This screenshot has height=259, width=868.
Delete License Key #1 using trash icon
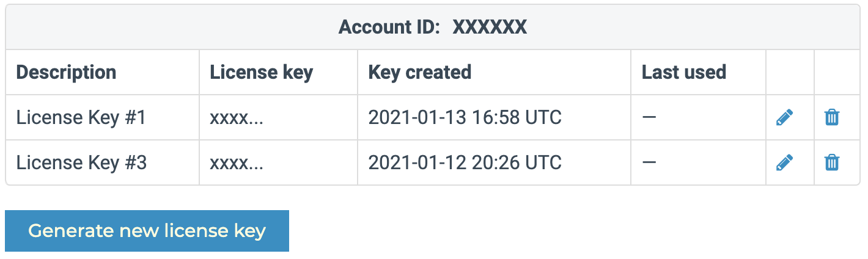pyautogui.click(x=831, y=117)
